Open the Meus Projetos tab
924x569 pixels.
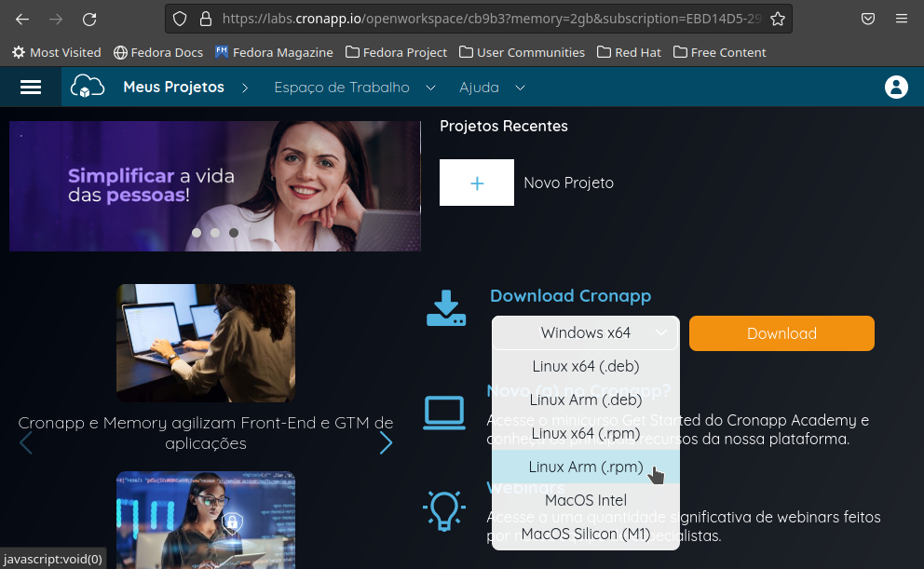pos(174,88)
